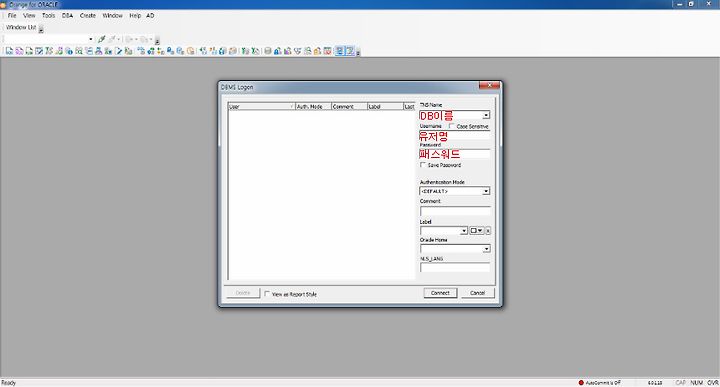The width and height of the screenshot is (720, 387).
Task: Click the Last column header
Action: tap(409, 107)
